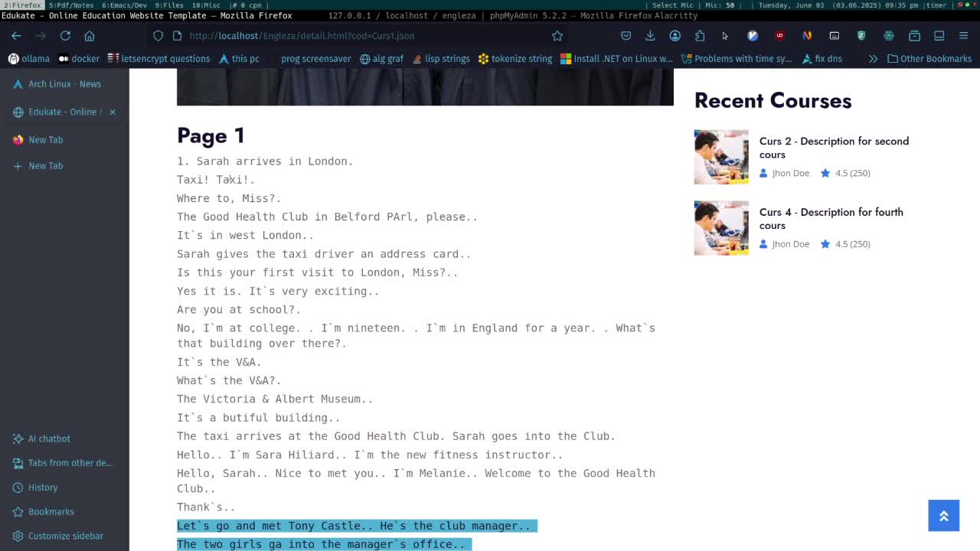Open the fix dns bookmark
The width and height of the screenshot is (980, 551).
[x=822, y=58]
